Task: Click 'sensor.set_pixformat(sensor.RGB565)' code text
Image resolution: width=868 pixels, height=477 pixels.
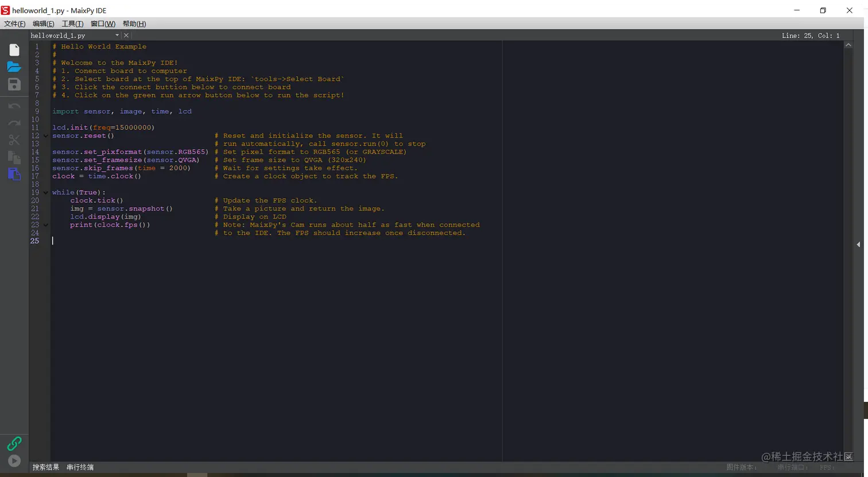Action: 130,152
